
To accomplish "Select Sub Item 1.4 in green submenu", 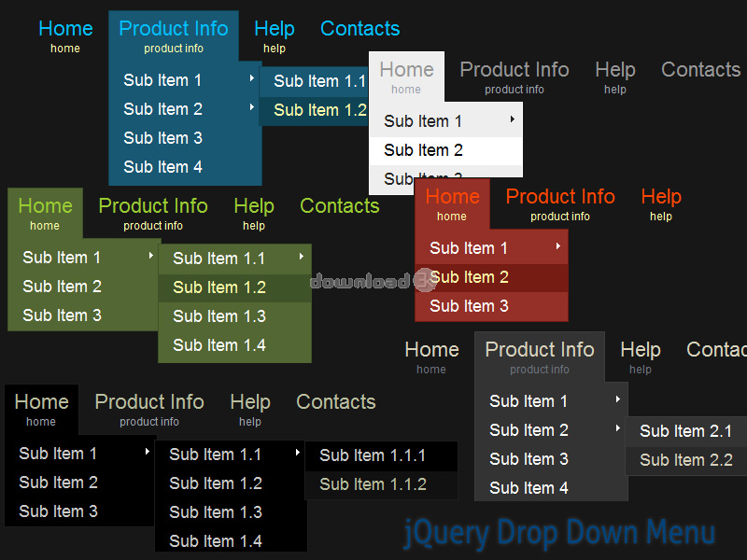I will pyautogui.click(x=235, y=345).
